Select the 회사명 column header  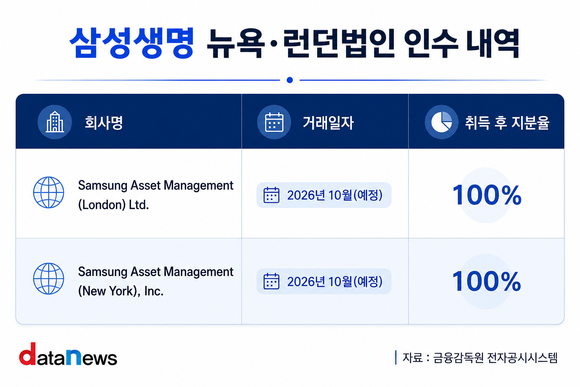pos(104,122)
